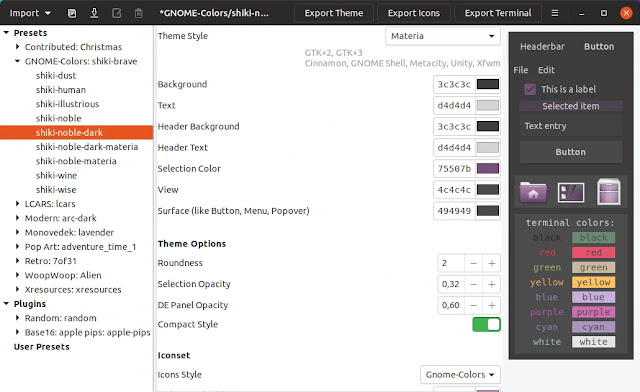Click Edit menu in preview
This screenshot has height=392, width=640.
[x=546, y=70]
